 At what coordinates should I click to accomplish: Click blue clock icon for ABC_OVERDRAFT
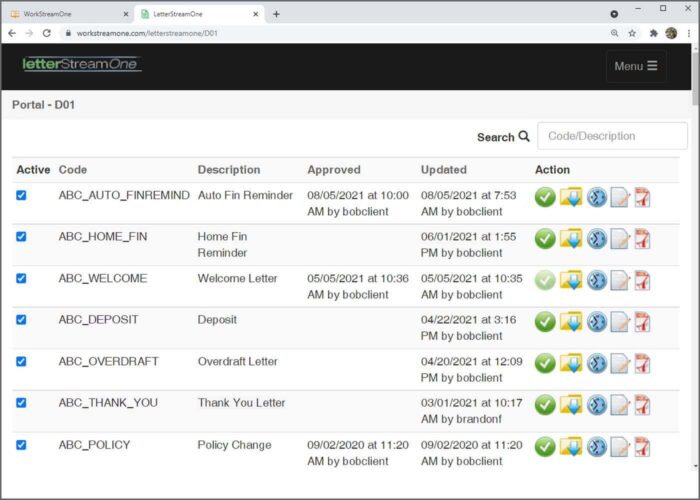point(597,363)
